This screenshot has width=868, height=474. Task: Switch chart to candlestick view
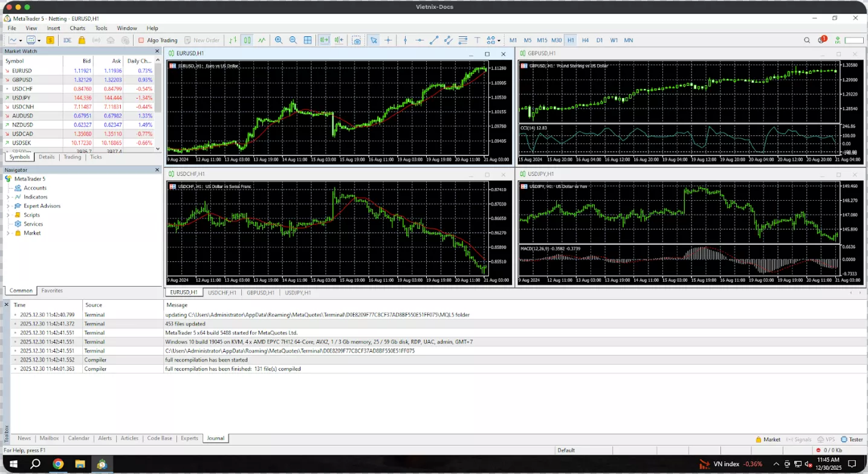[x=247, y=41]
